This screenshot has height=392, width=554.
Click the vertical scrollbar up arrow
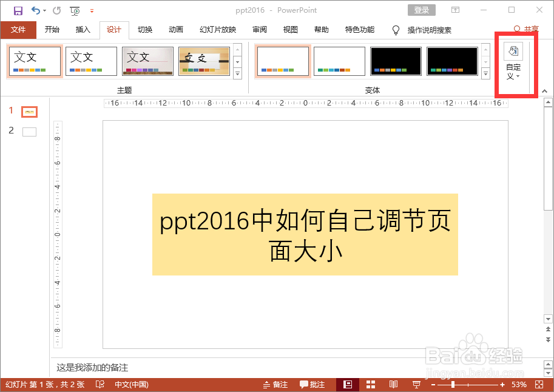click(548, 103)
